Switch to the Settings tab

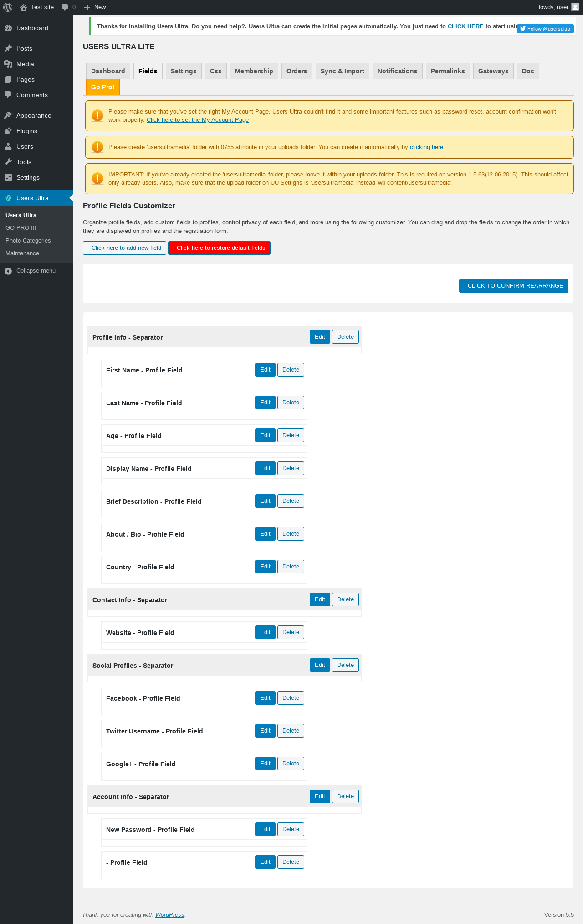(x=184, y=71)
